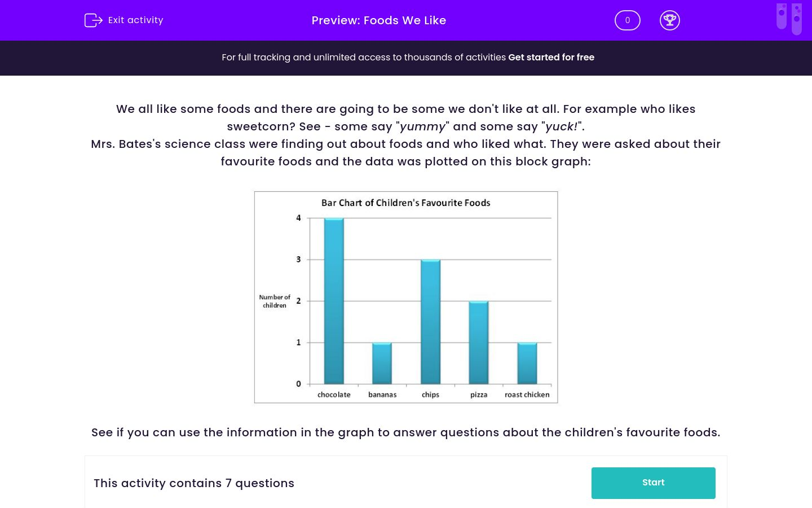This screenshot has width=812, height=508.
Task: Click the 'contains 7 questions' text
Action: click(194, 483)
